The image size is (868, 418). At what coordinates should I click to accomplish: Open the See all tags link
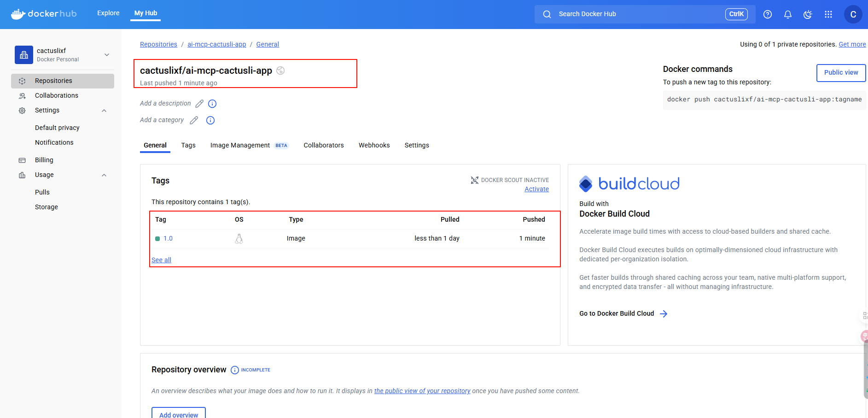[161, 260]
